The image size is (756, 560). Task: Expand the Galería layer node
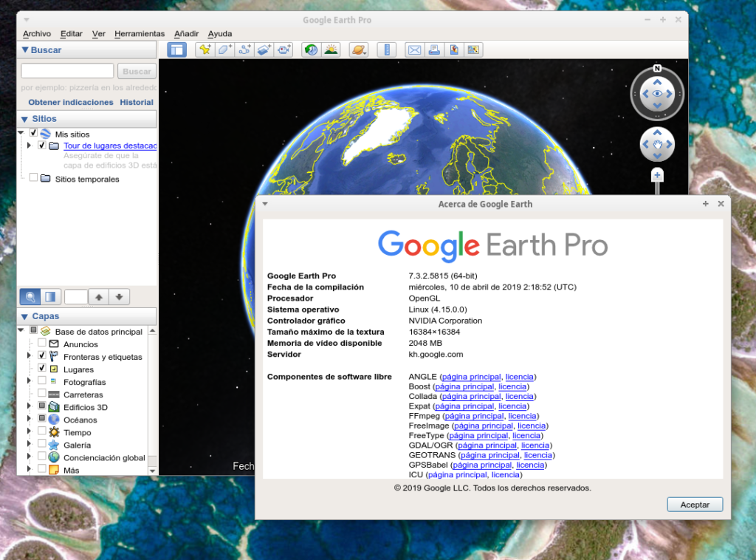click(x=30, y=444)
